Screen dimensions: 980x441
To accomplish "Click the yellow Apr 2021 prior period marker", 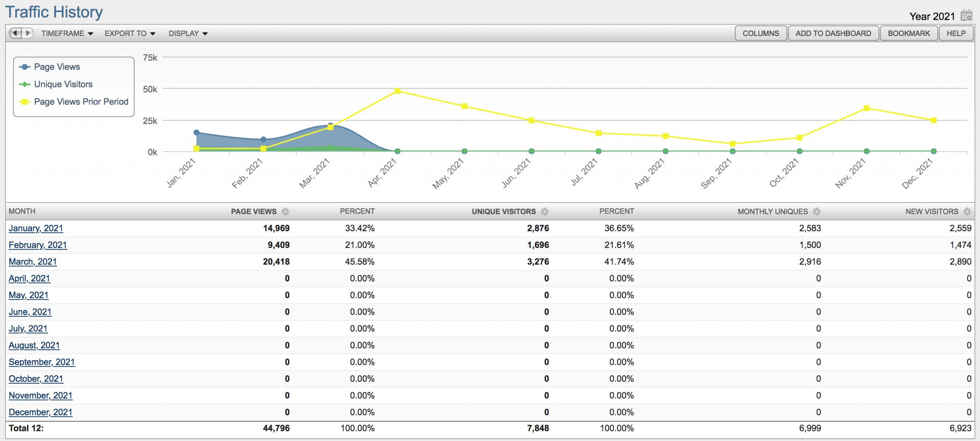I will (x=397, y=91).
